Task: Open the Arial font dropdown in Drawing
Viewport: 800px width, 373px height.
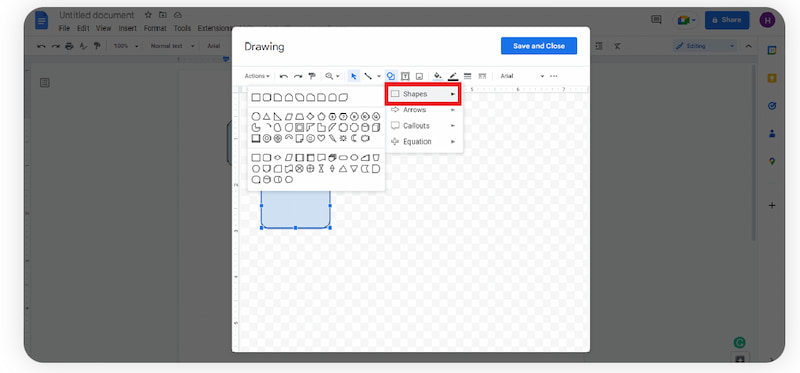Action: coord(522,76)
